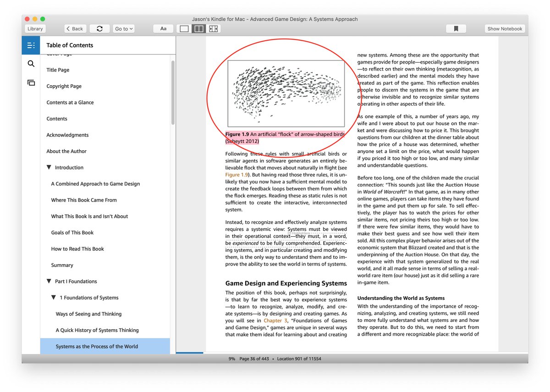550x392 pixels.
Task: Go to Title Page
Action: pyautogui.click(x=58, y=70)
